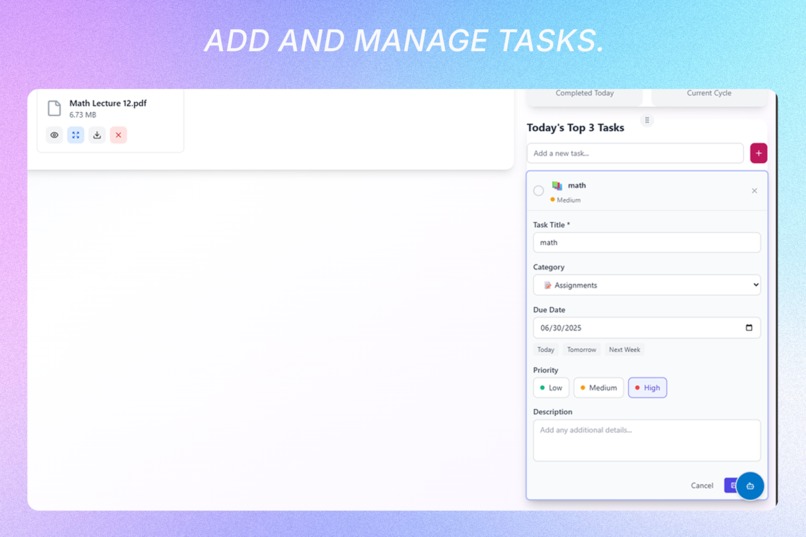This screenshot has height=537, width=806.
Task: Cancel editing the math task
Action: point(702,486)
